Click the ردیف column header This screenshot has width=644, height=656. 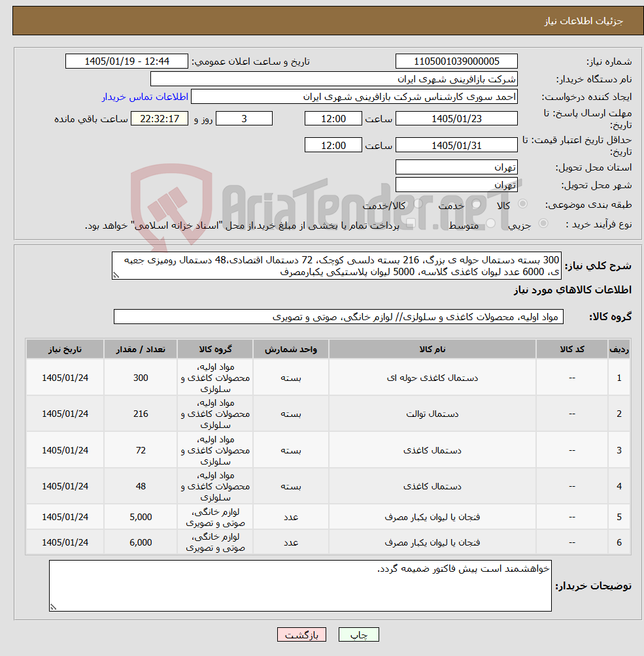[x=619, y=350]
